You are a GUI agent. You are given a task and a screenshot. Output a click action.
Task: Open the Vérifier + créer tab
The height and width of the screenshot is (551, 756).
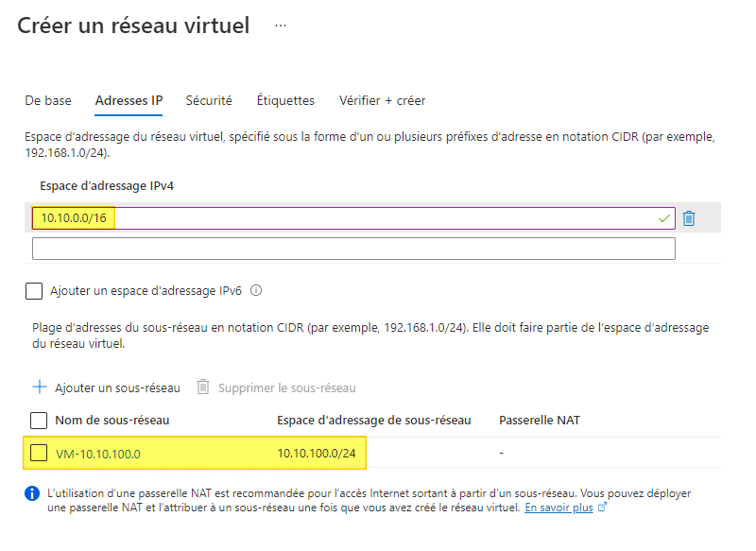[382, 100]
